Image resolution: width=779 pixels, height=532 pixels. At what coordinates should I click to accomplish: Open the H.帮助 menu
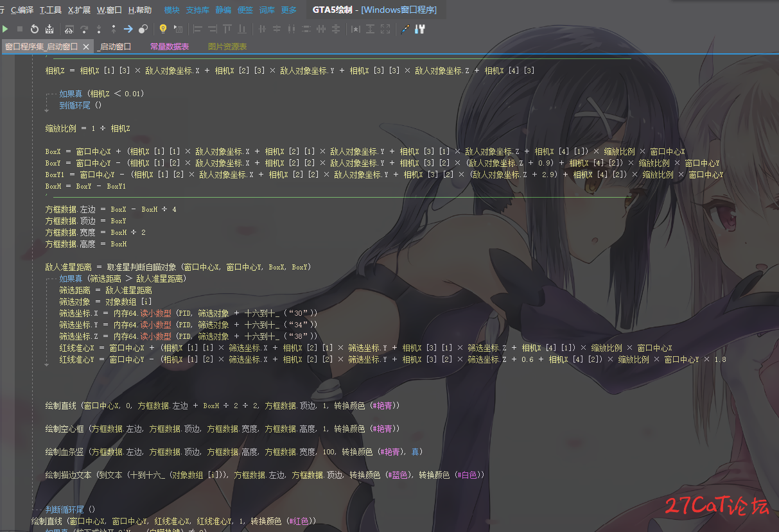tap(140, 10)
